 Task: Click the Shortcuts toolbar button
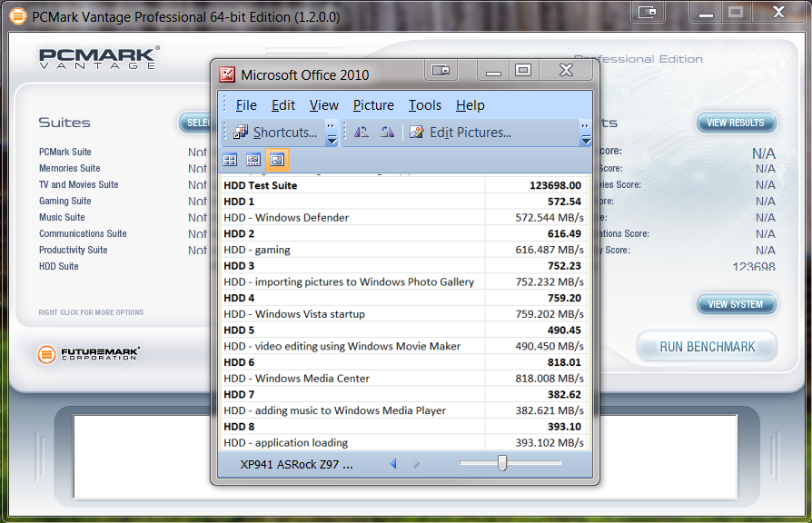pyautogui.click(x=276, y=133)
